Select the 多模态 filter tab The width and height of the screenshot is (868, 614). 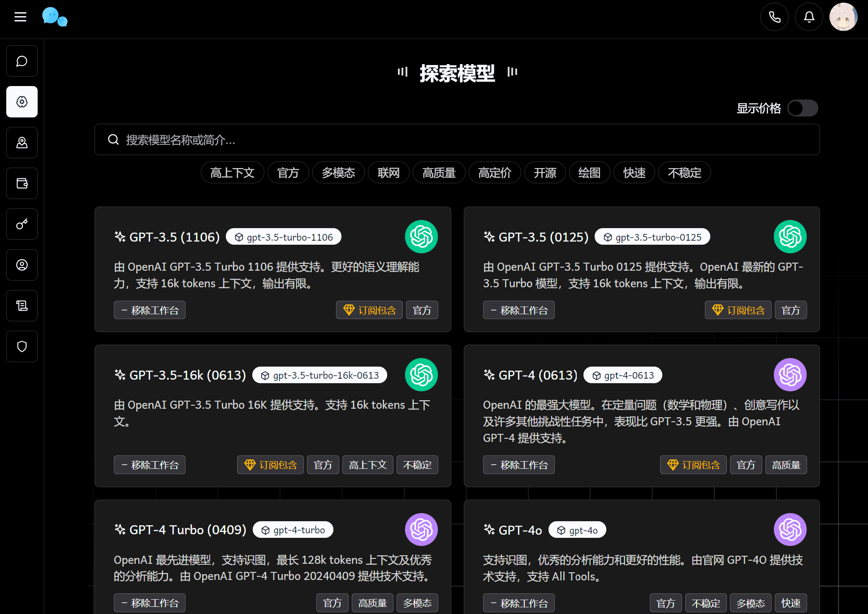(338, 173)
